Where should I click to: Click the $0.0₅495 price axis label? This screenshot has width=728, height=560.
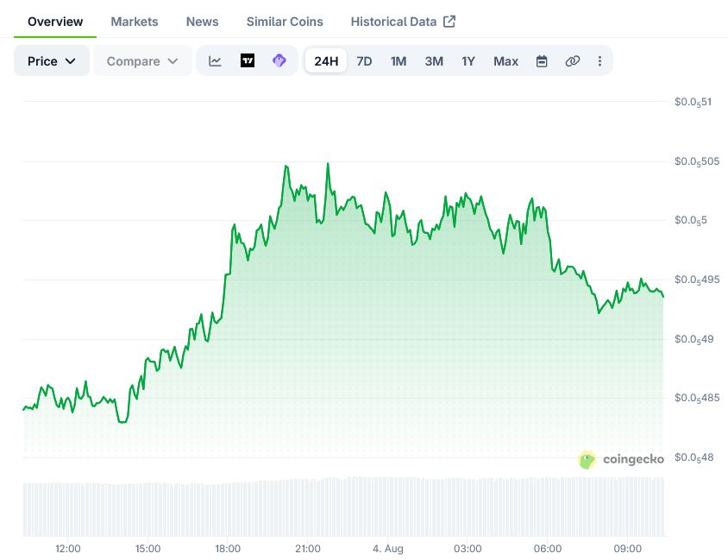[697, 280]
